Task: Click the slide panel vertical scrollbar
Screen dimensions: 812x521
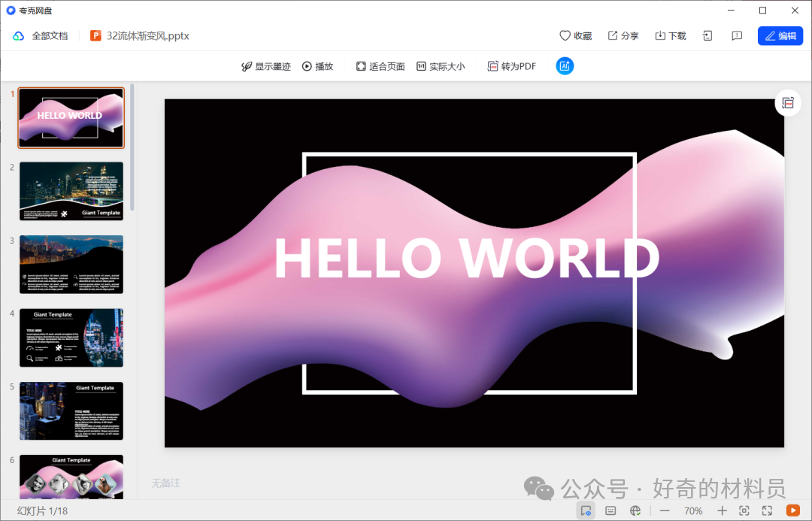Action: (132, 147)
